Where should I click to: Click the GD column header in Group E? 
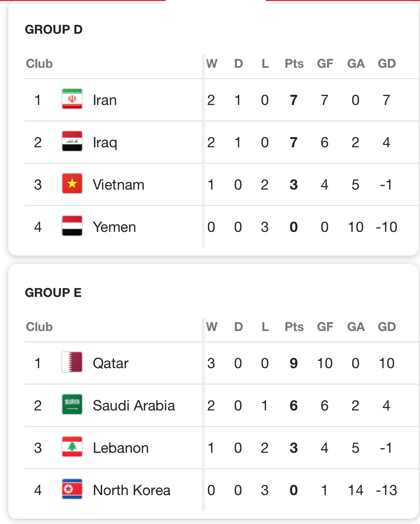387,327
